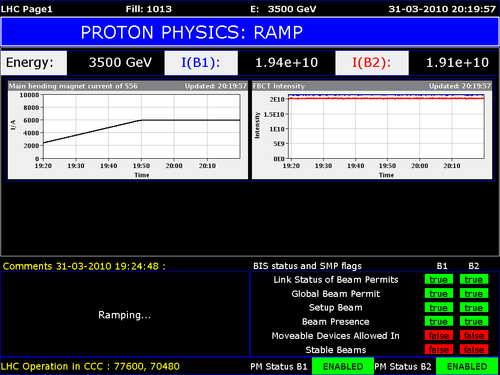Screen dimensions: 500x375
Task: Select the 1.94e+10 beam 1 intensity
Action: pyautogui.click(x=286, y=63)
